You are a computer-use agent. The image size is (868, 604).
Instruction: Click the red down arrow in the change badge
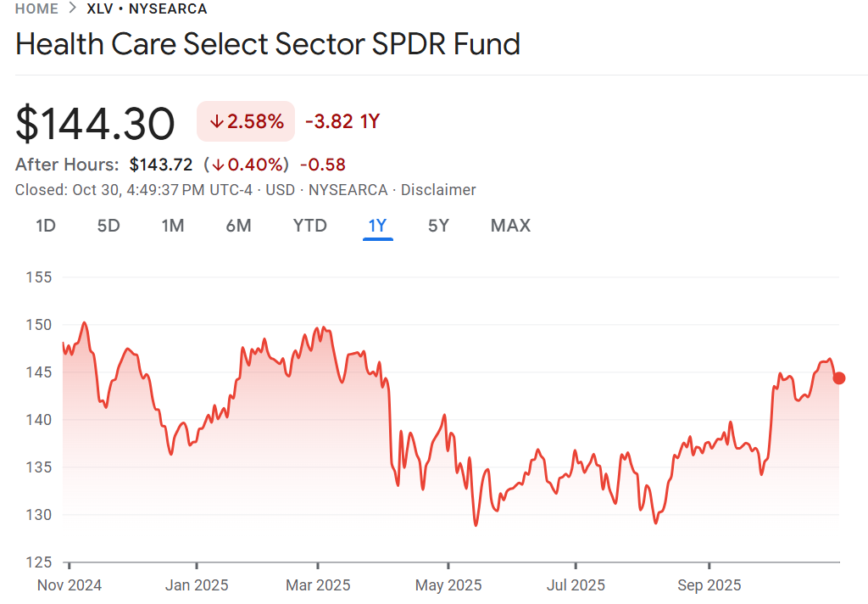pyautogui.click(x=216, y=121)
